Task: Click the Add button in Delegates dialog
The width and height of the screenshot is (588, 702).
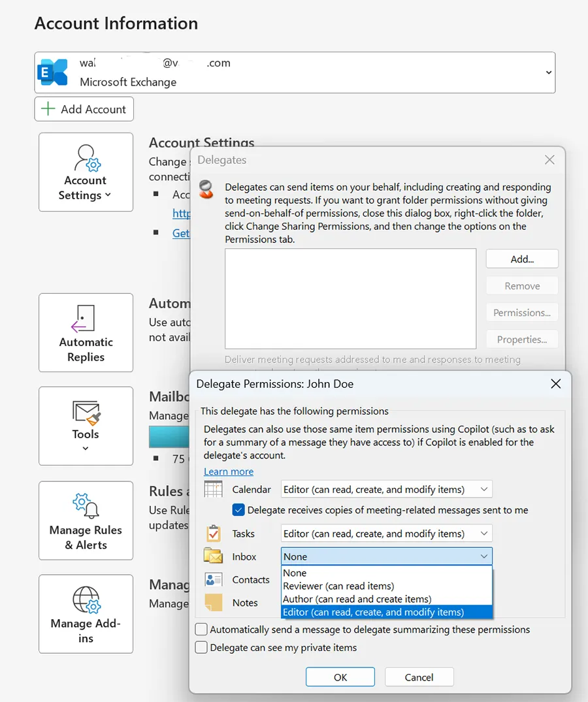Action: (x=521, y=259)
